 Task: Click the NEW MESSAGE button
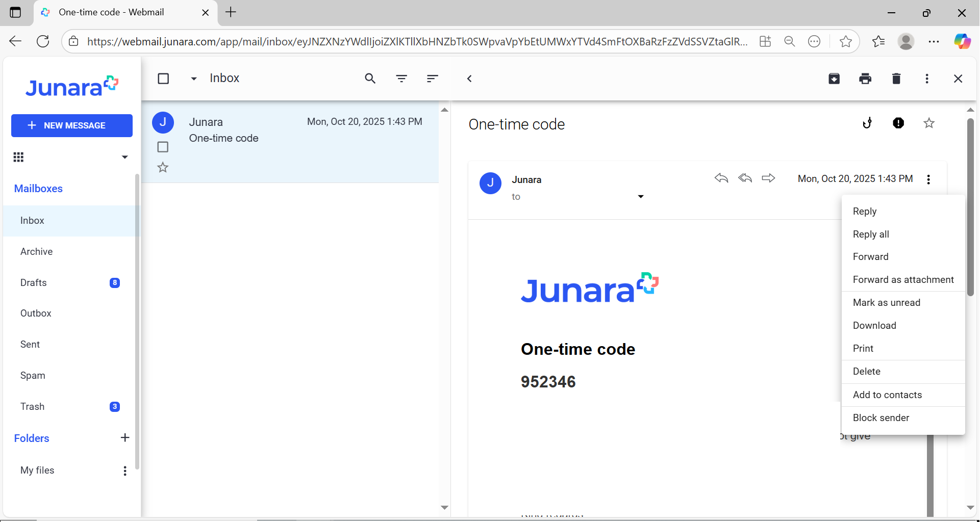[x=72, y=125]
